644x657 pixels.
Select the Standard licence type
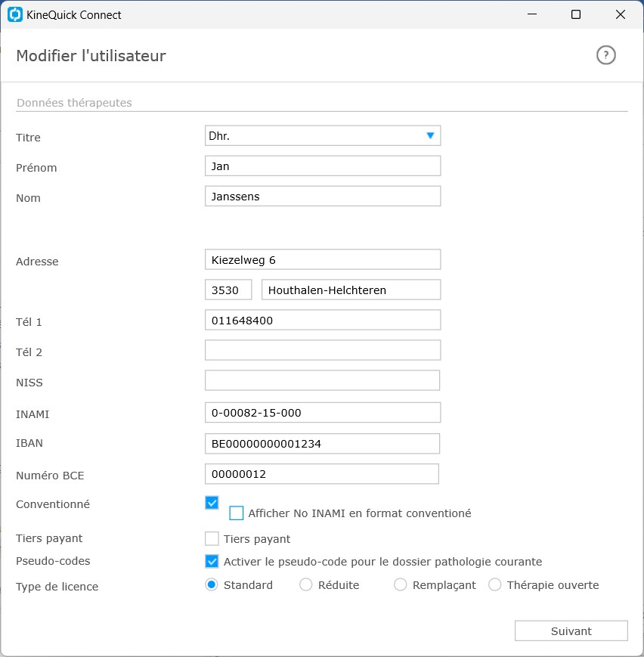tap(212, 584)
